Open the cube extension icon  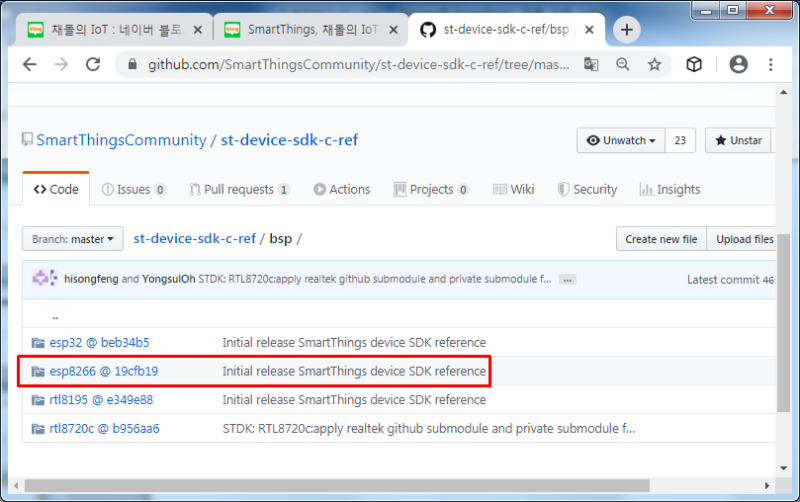(x=694, y=64)
